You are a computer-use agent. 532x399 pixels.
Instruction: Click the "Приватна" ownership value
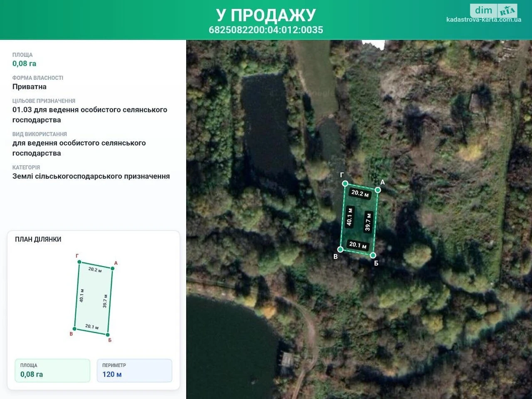pos(30,87)
